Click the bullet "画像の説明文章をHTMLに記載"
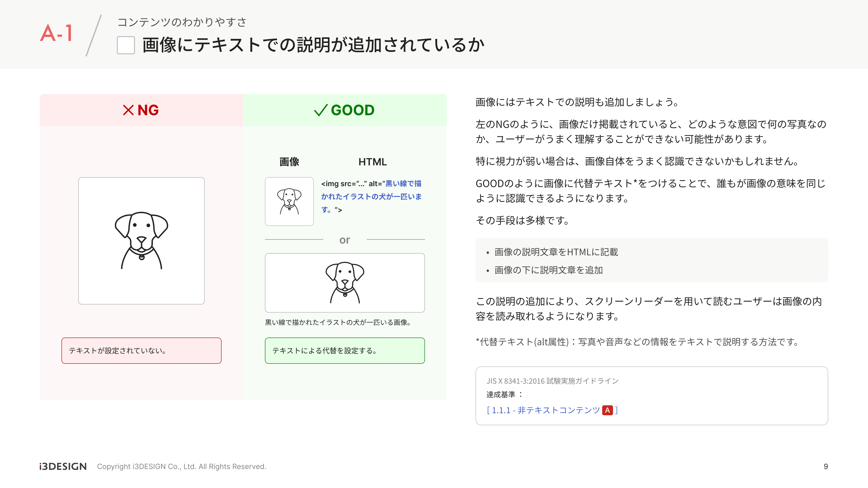Image resolution: width=868 pixels, height=488 pixels. (x=556, y=252)
